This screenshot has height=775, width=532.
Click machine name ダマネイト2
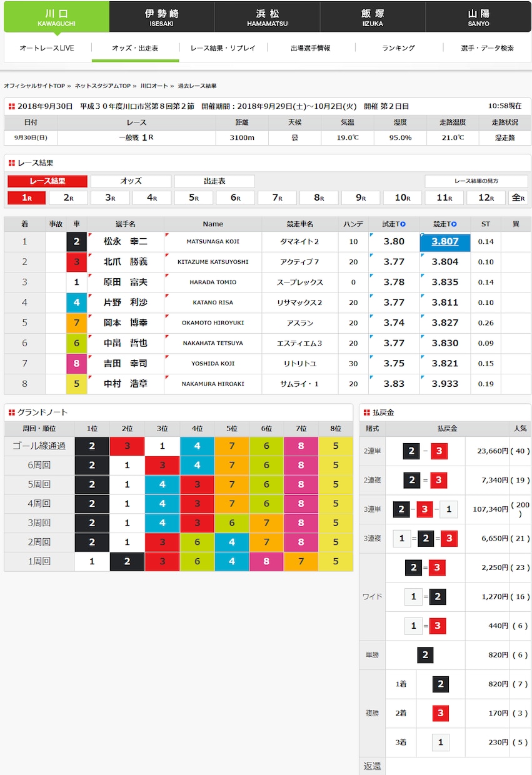point(299,241)
